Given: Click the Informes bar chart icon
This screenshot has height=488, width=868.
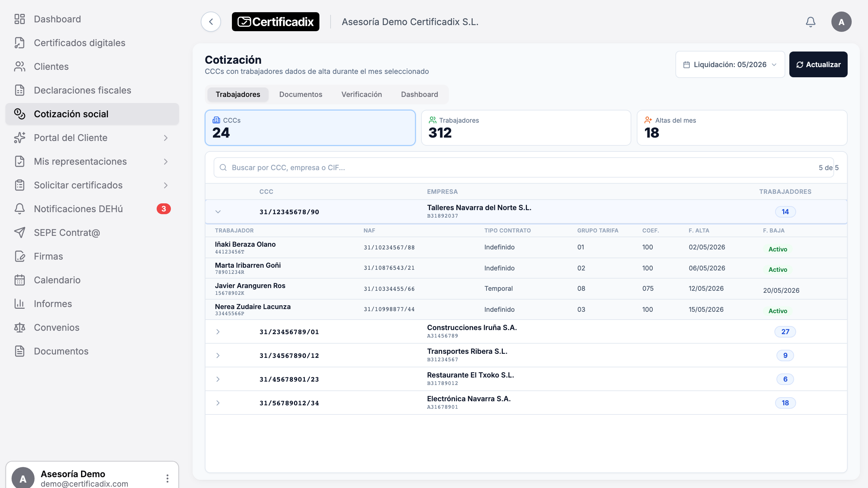Looking at the screenshot, I should pyautogui.click(x=20, y=304).
